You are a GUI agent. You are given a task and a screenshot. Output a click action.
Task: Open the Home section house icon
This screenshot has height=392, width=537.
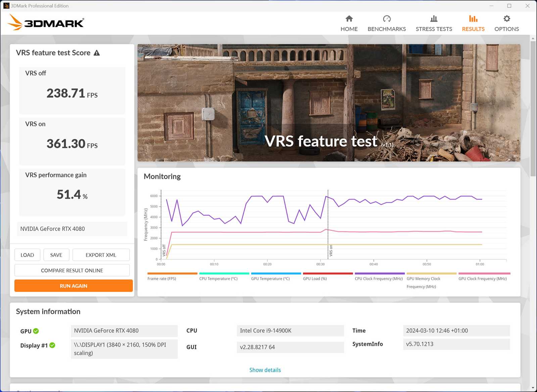click(349, 18)
